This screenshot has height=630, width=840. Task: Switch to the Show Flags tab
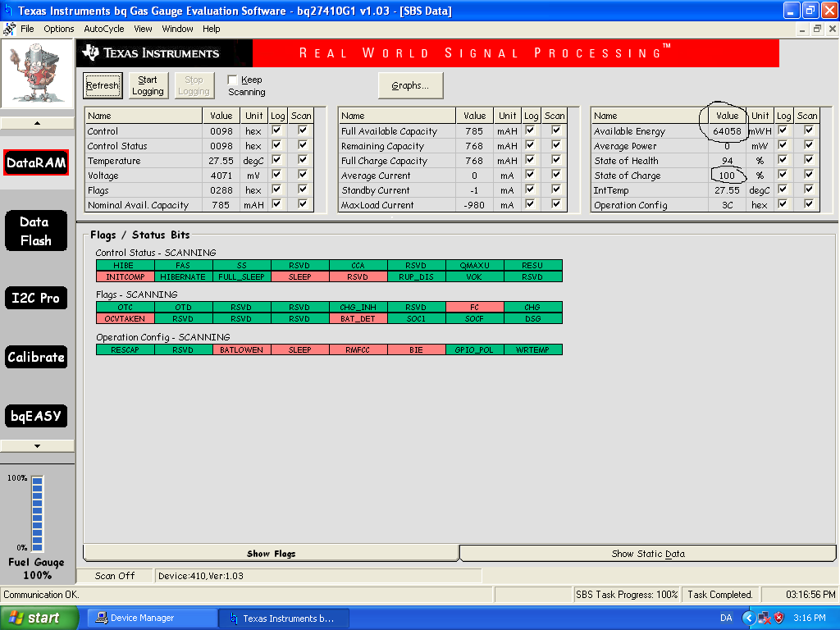click(x=271, y=554)
